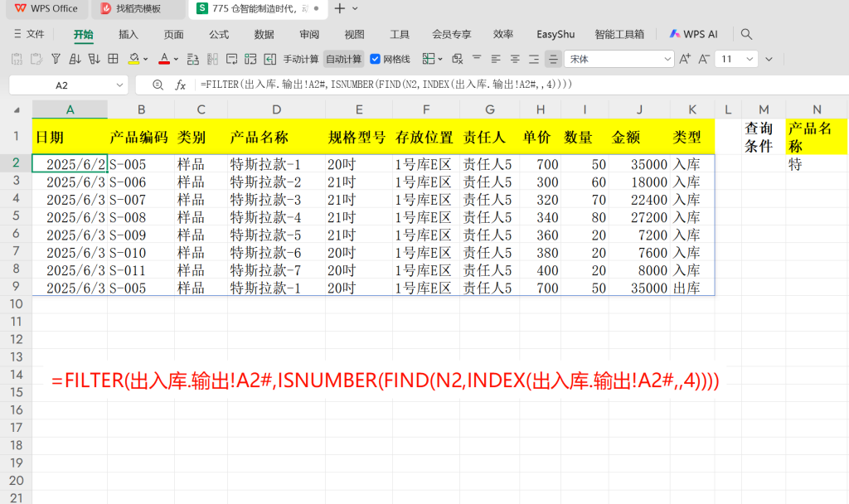This screenshot has width=849, height=504.
Task: Click the filter funnel icon
Action: (56, 59)
